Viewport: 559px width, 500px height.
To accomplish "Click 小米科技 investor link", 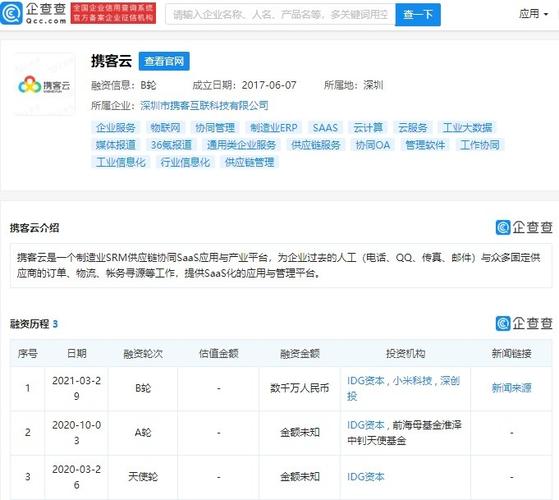I will coord(412,381).
